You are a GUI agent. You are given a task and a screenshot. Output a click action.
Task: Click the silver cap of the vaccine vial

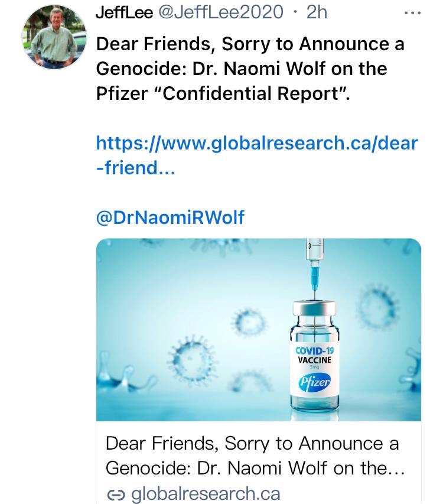pos(314,309)
